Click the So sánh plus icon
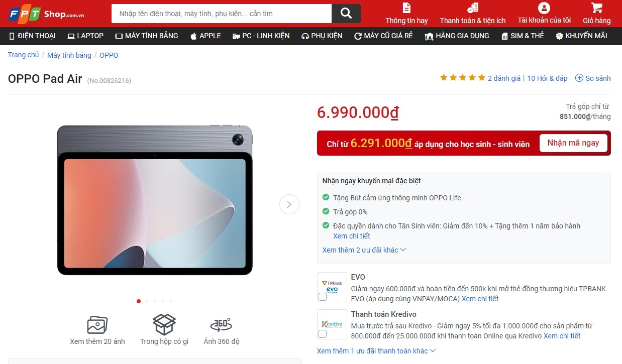Image resolution: width=622 pixels, height=364 pixels. 579,78
